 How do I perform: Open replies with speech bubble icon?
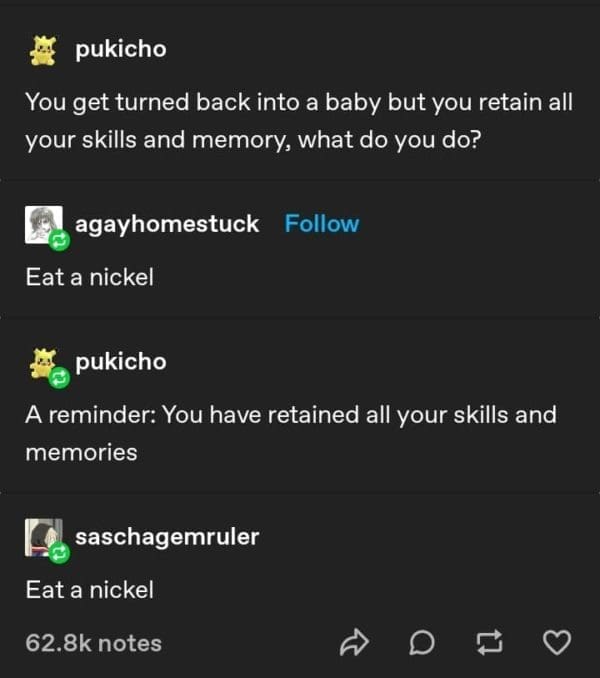point(422,643)
